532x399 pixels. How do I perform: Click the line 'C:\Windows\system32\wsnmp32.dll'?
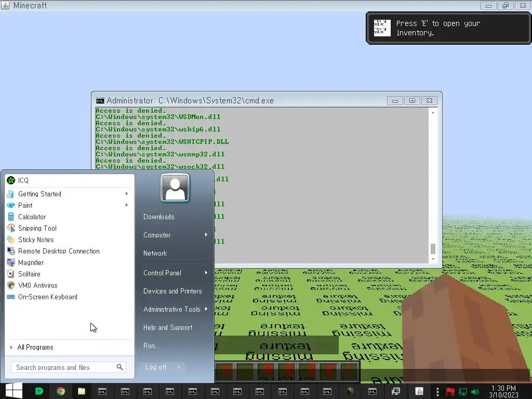[160, 154]
